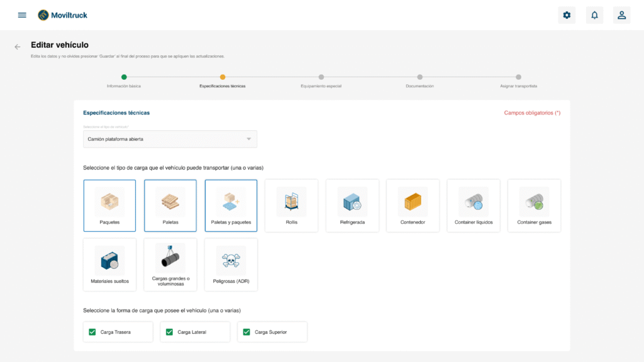Click the back arrow beside Editar vehículo

[x=18, y=47]
